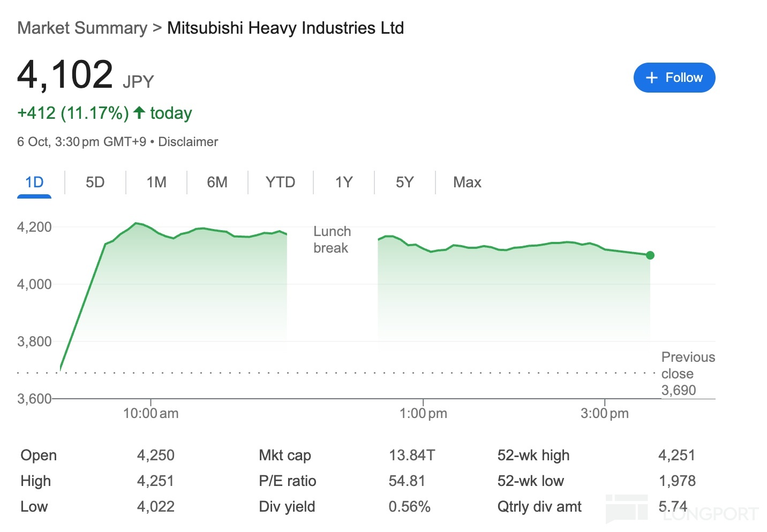Show the 5Y price chart
Screen dimensions: 767x532
click(404, 183)
